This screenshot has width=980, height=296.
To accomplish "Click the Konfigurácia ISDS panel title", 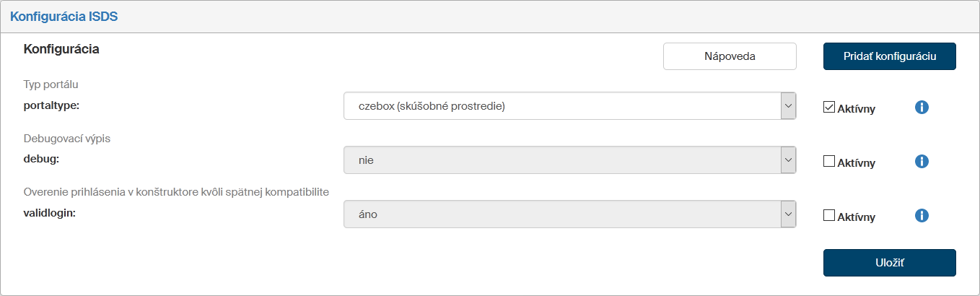I will coord(64,17).
